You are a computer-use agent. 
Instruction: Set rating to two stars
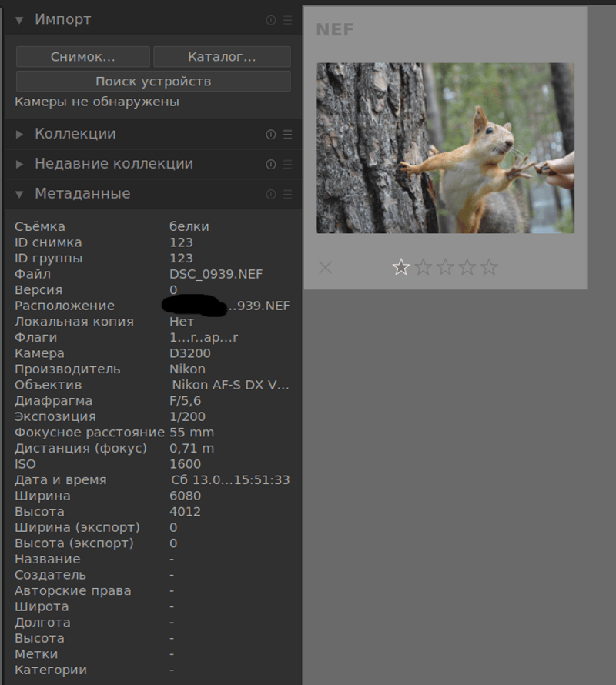tap(423, 267)
